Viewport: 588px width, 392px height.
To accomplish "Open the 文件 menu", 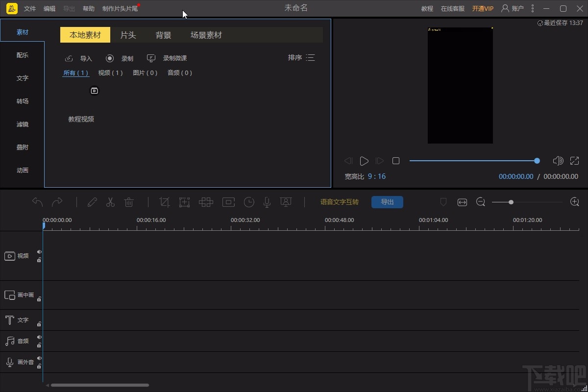I will (x=30, y=9).
